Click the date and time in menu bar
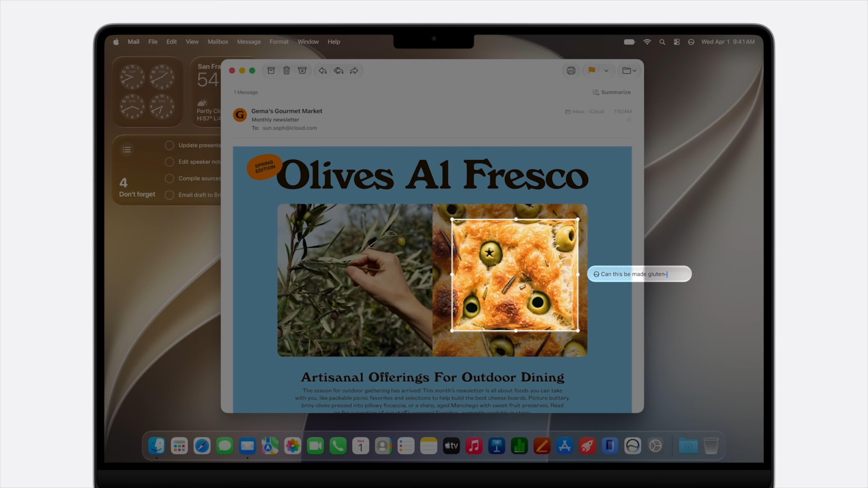 click(728, 42)
